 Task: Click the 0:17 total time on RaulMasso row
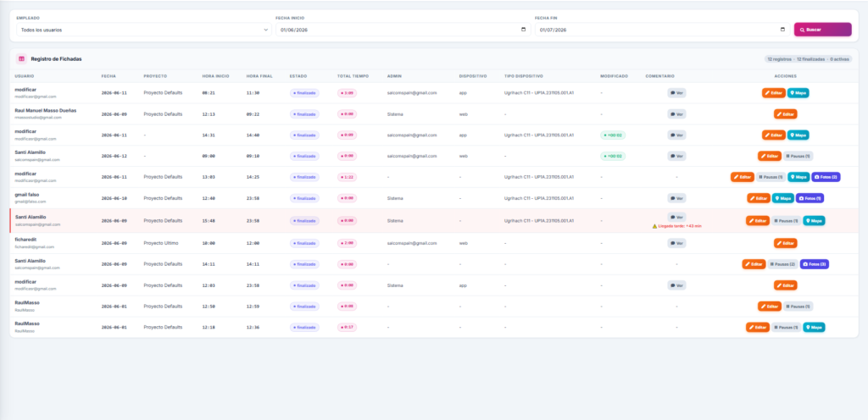click(347, 327)
